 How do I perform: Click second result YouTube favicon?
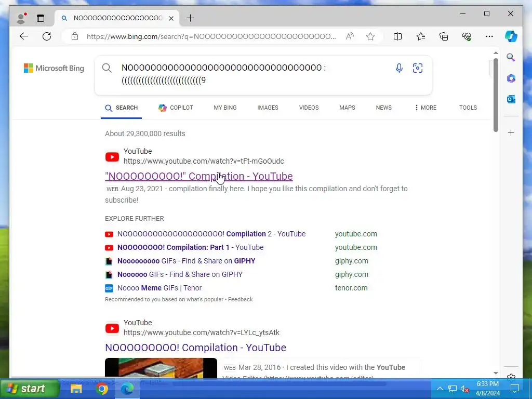click(x=112, y=328)
